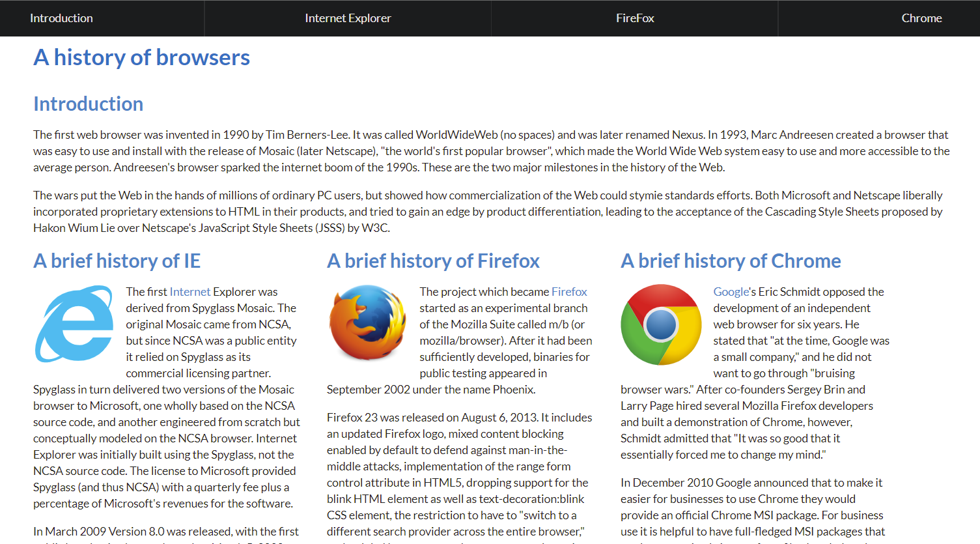Select 'A brief history of Chrome' heading
Viewport: 980px width, 544px height.
(x=731, y=261)
